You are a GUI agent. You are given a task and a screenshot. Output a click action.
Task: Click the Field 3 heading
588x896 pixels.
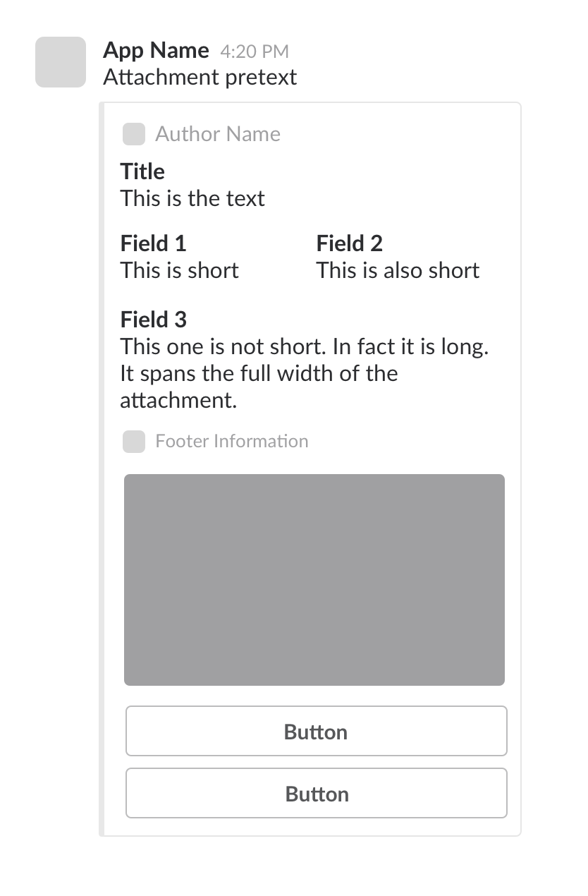[154, 320]
